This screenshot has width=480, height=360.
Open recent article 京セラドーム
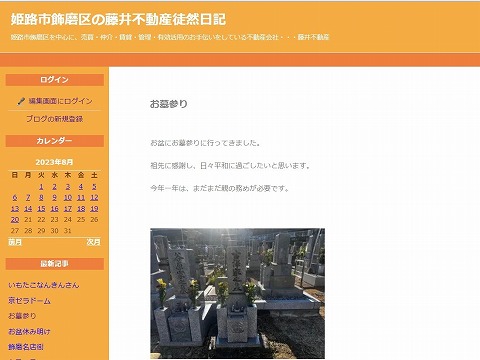pos(30,301)
